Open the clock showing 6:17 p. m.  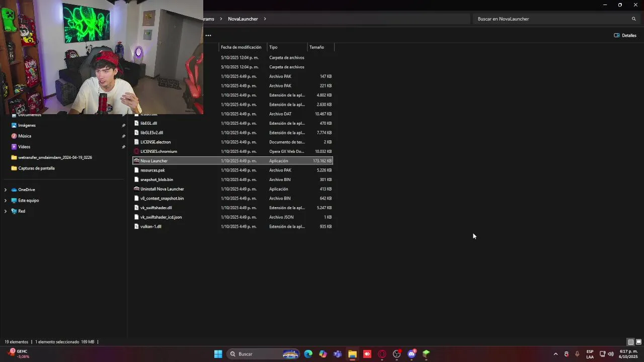628,354
